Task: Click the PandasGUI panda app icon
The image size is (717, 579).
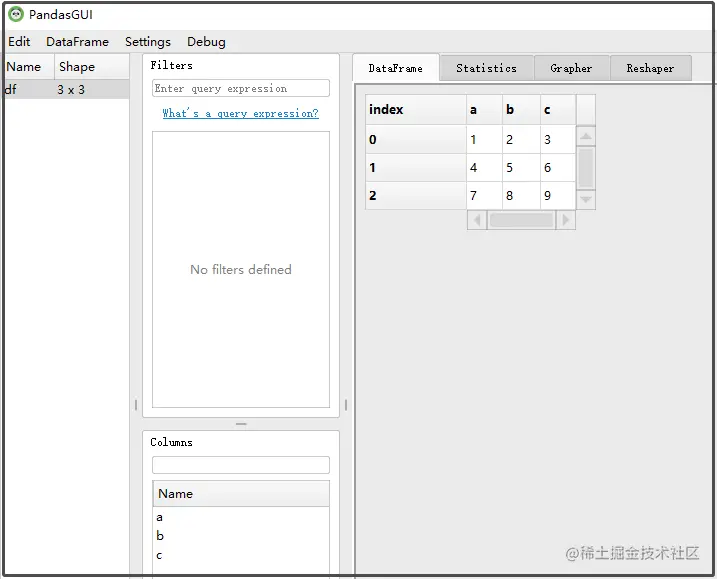Action: [x=16, y=15]
